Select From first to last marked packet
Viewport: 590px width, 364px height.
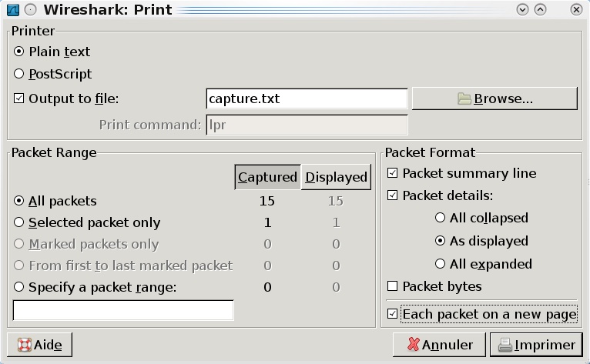tap(123, 265)
